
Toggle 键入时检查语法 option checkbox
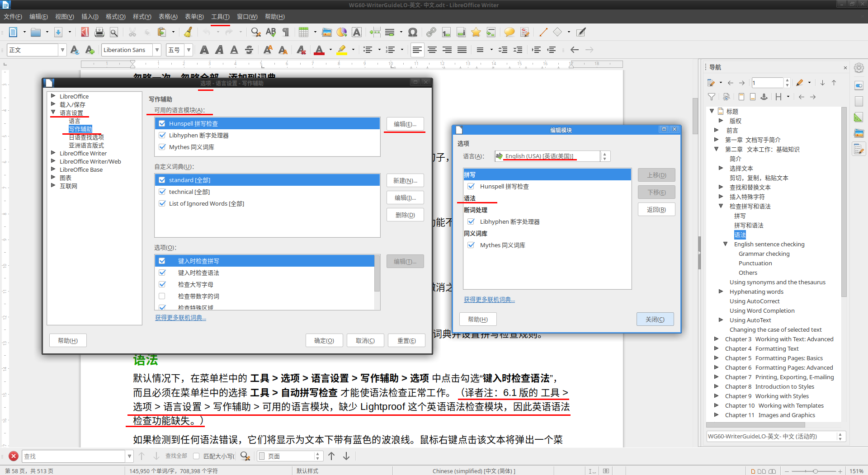(x=162, y=273)
